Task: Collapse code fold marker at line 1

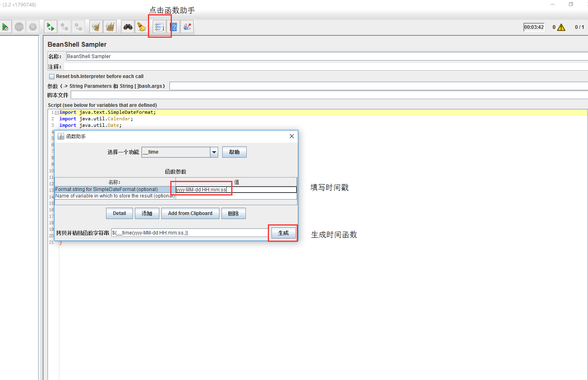Action: (x=56, y=113)
